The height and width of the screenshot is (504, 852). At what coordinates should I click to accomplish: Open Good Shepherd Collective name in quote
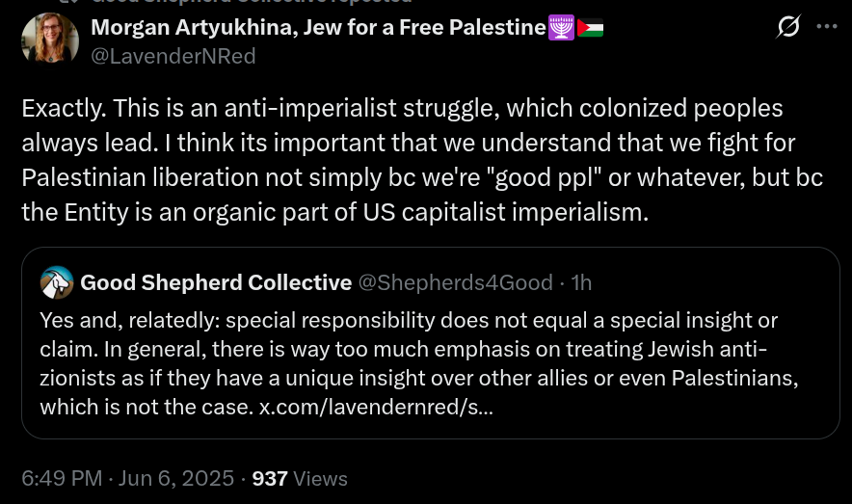tap(216, 282)
